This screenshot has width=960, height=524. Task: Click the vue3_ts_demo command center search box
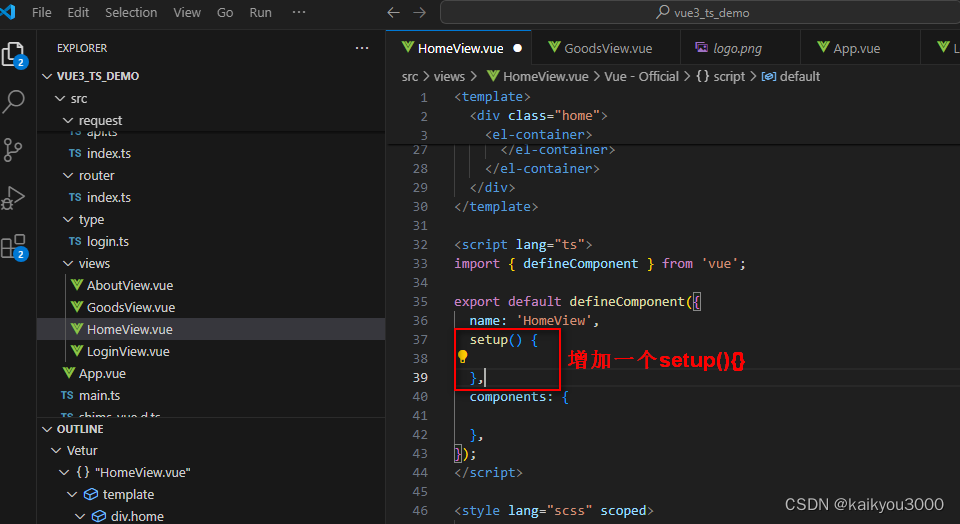click(702, 12)
